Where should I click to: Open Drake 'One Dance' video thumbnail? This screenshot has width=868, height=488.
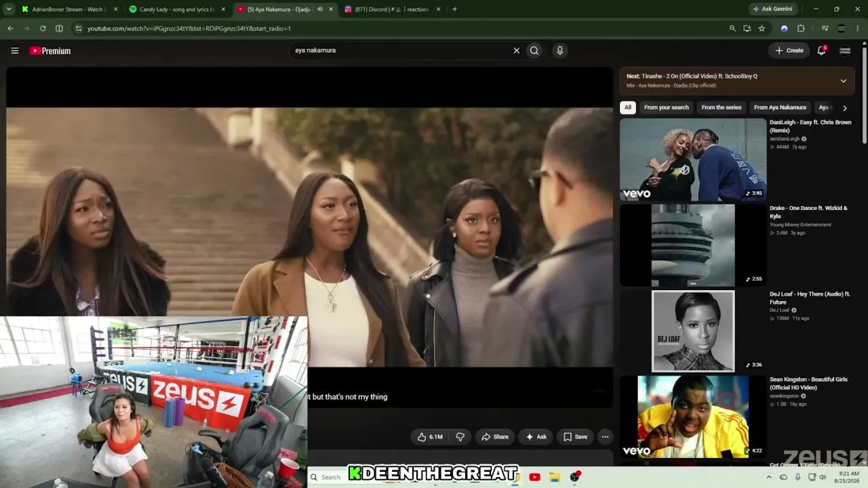(x=693, y=245)
